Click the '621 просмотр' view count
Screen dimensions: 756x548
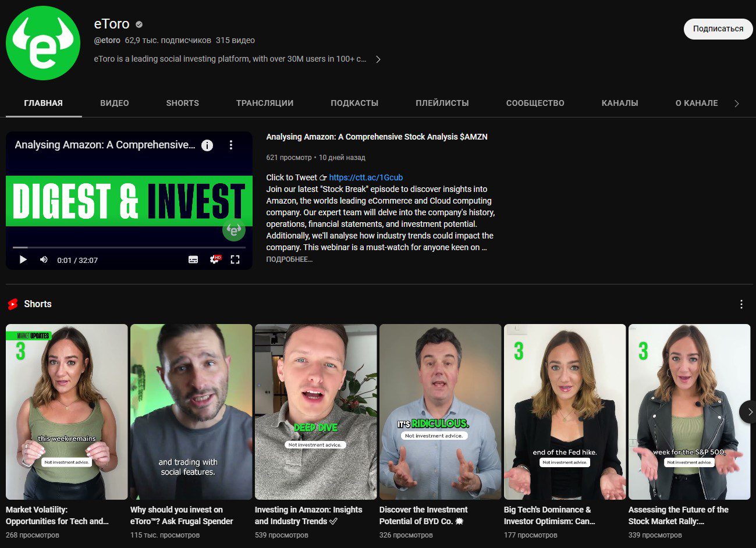[289, 158]
